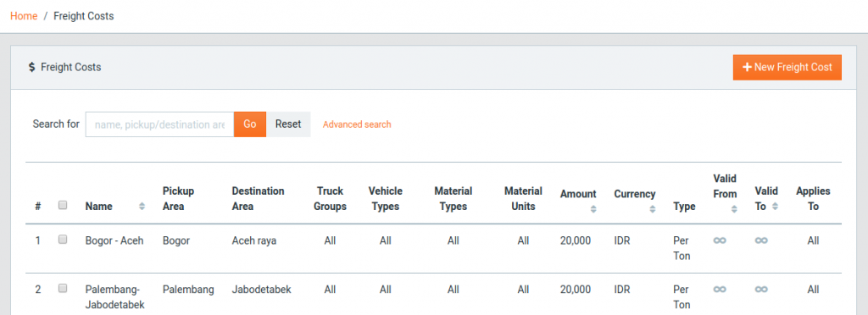
Task: Click the Freight Costs breadcrumb item
Action: [x=84, y=16]
